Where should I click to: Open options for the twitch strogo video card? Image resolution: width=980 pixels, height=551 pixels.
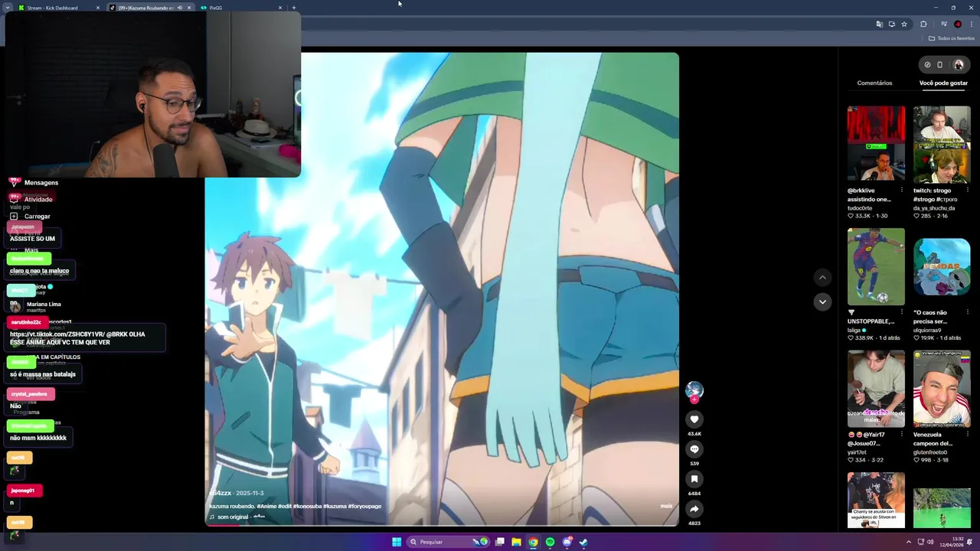tap(967, 191)
